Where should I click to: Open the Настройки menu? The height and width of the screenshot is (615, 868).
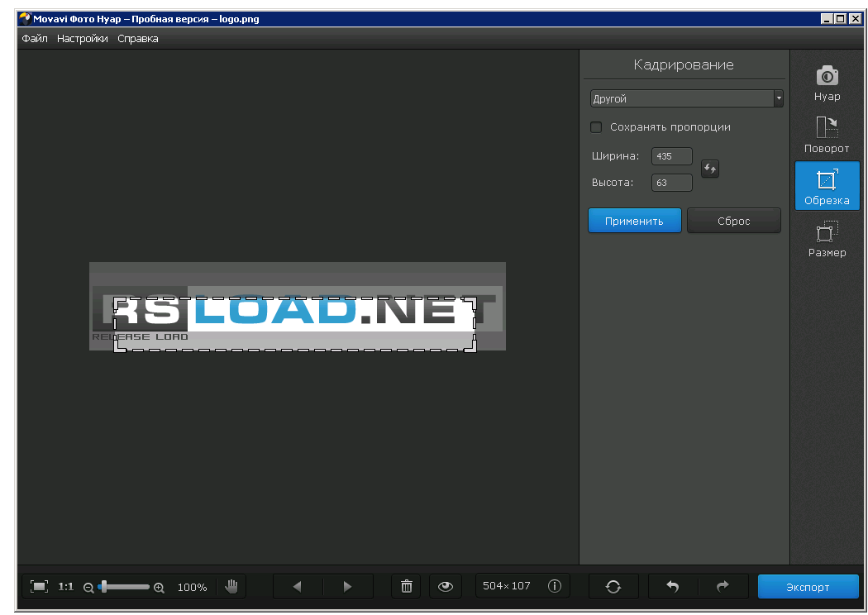[83, 39]
